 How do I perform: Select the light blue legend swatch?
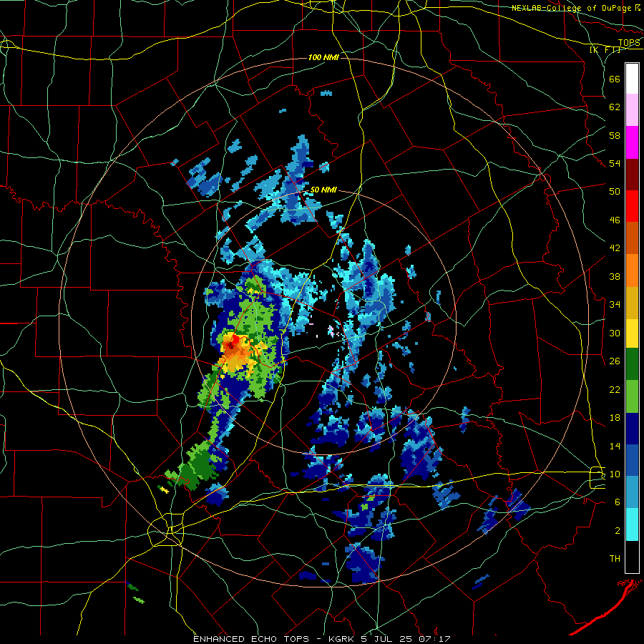click(x=632, y=492)
